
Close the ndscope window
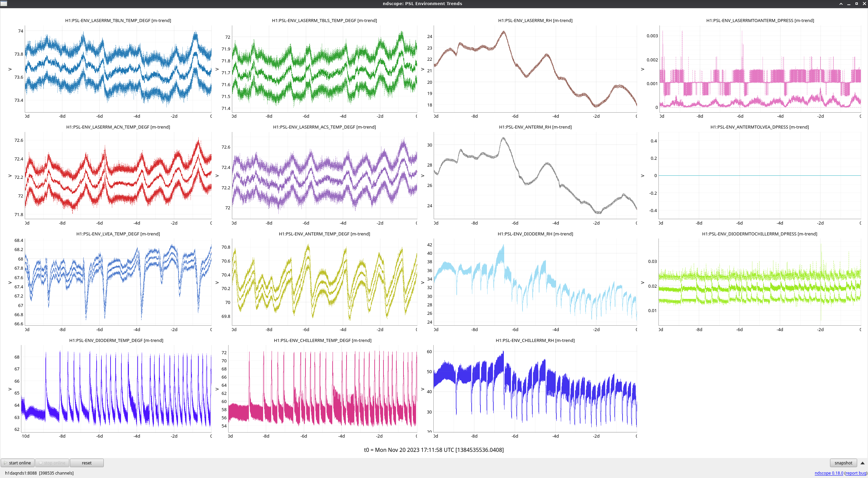[864, 3]
